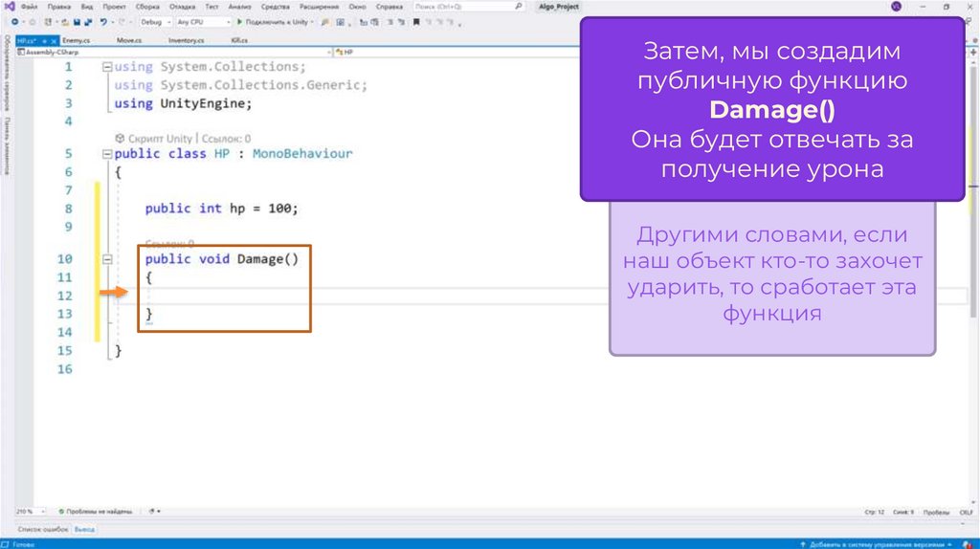Viewport: 980px width, 549px height.
Task: Open the Средства menu
Action: tap(275, 7)
